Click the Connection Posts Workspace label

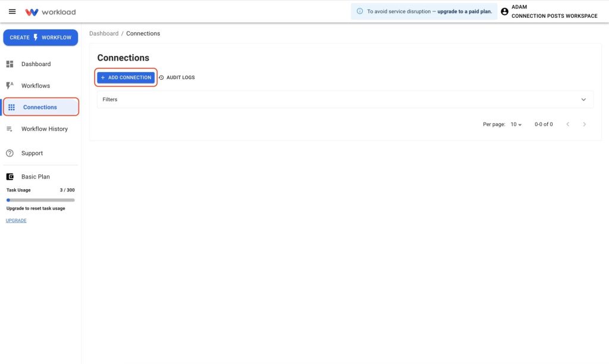[x=554, y=16]
